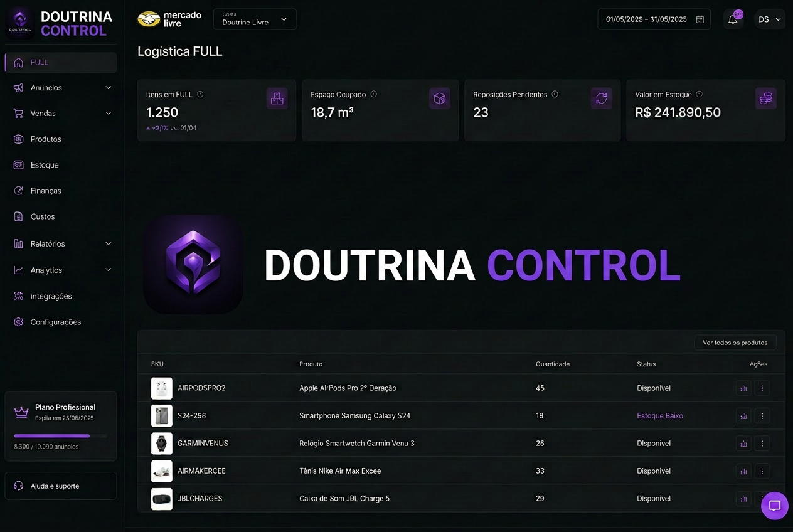Image resolution: width=793 pixels, height=532 pixels.
Task: Click the calendar icon in date range
Action: [x=700, y=19]
